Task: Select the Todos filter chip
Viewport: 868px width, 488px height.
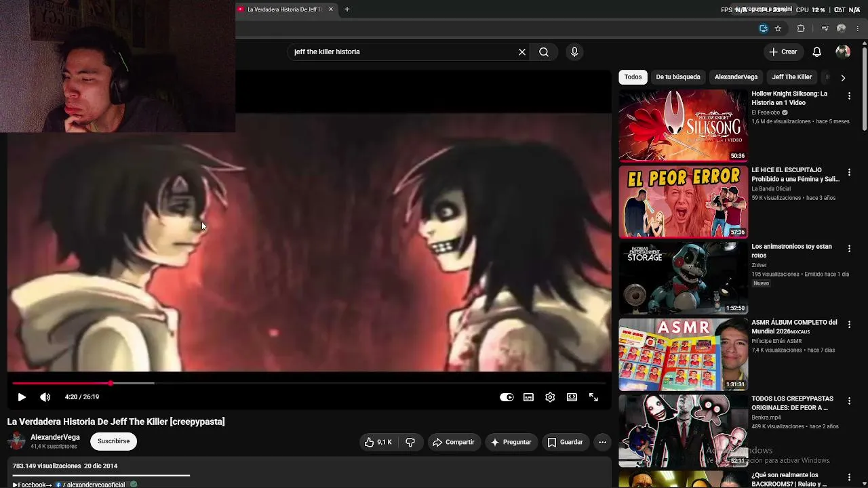Action: coord(633,77)
